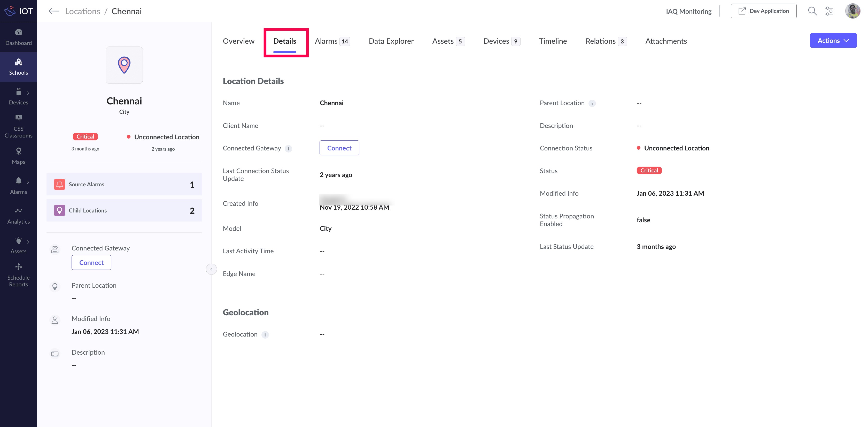Open the Dev Application link
This screenshot has height=427, width=868.
[763, 11]
